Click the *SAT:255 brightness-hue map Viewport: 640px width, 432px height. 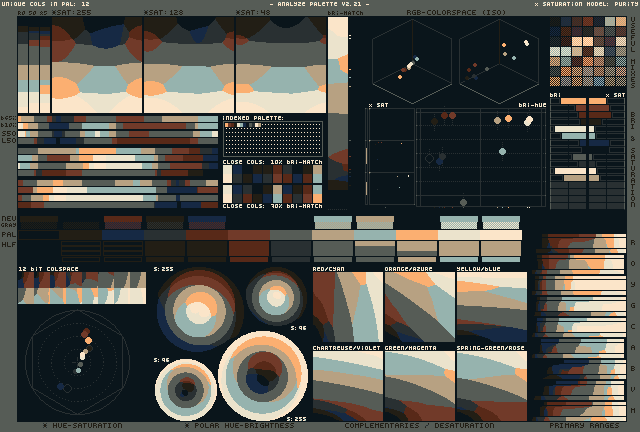click(x=97, y=65)
